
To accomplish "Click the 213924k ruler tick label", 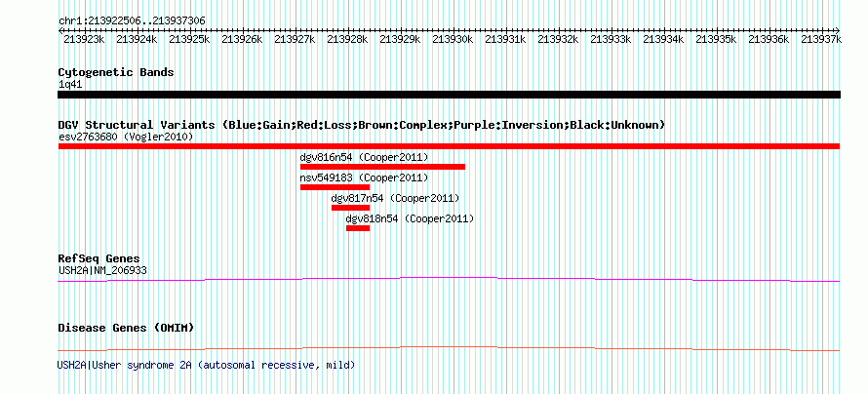I will point(137,39).
